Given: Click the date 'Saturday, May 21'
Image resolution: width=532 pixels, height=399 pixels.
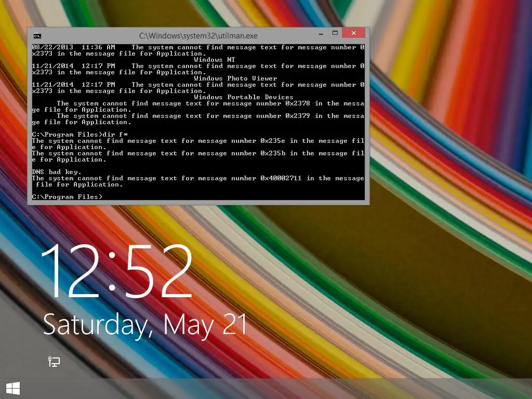Looking at the screenshot, I should coord(145,326).
